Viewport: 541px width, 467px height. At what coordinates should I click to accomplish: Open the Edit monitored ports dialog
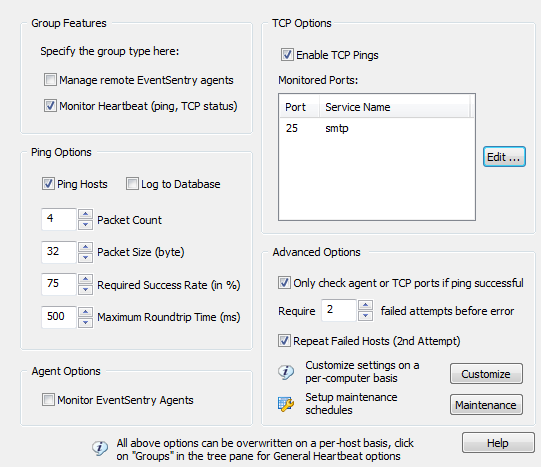point(504,157)
